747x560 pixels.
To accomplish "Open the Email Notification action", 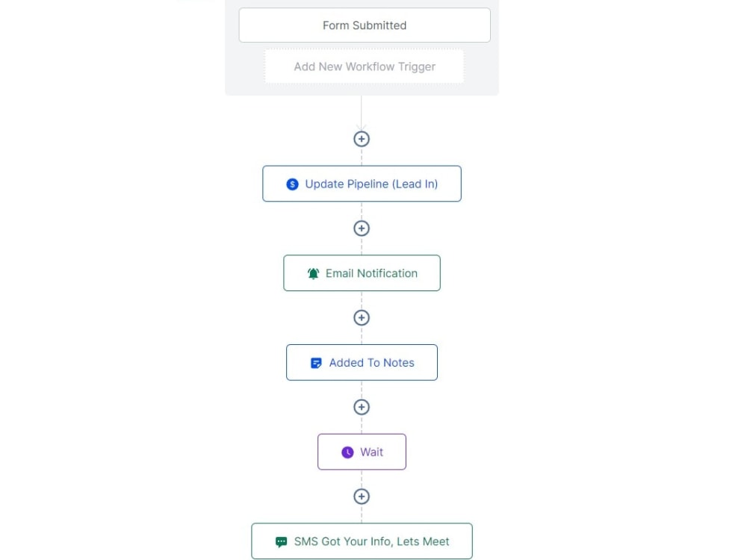I will [362, 273].
